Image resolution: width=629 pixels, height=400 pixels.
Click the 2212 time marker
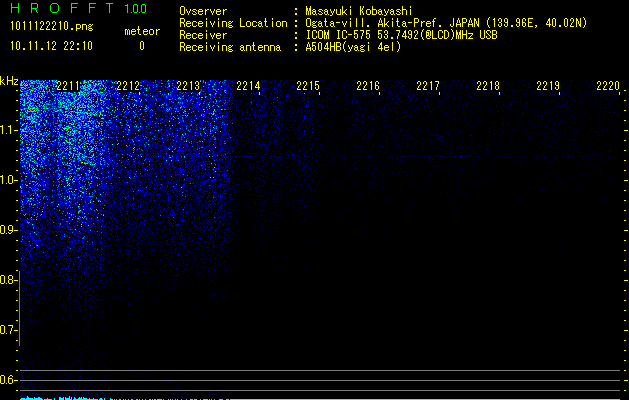coord(128,86)
